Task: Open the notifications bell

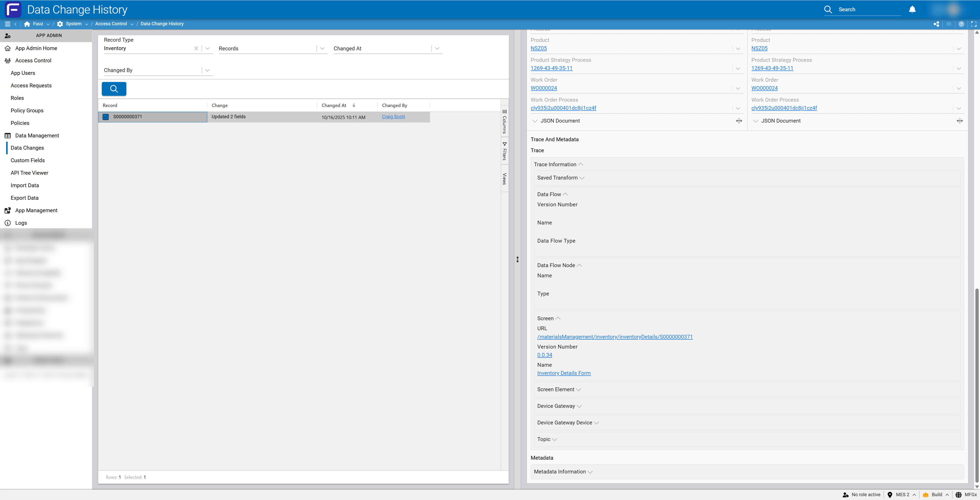Action: coord(912,9)
